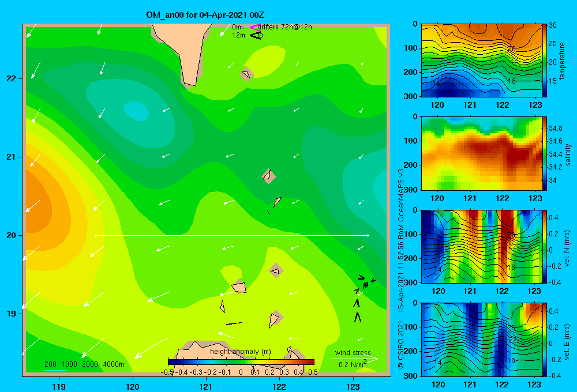Click the vel. N color bar
The height and width of the screenshot is (392, 577).
click(x=545, y=246)
